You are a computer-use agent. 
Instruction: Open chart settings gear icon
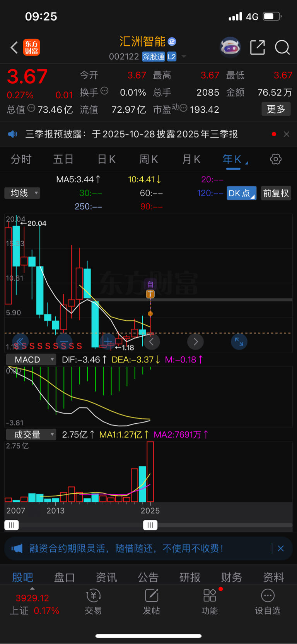(276, 159)
